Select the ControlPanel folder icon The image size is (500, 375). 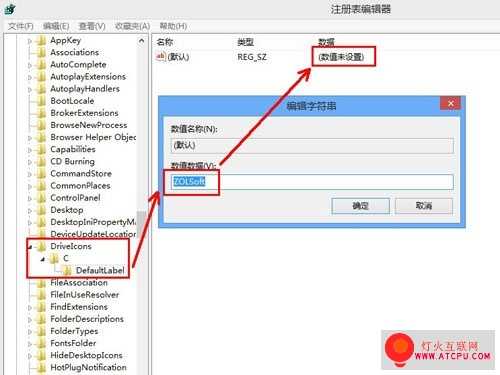[41, 198]
